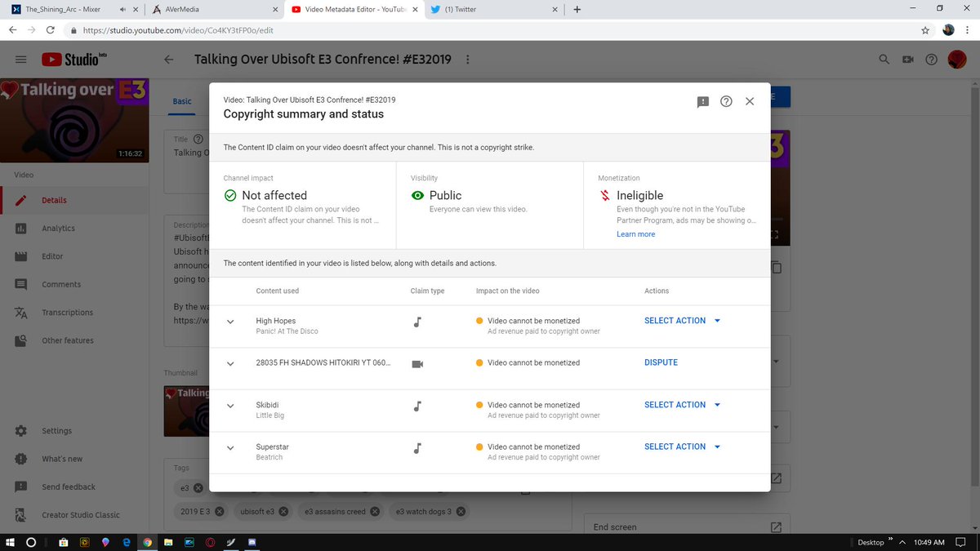The width and height of the screenshot is (980, 551).
Task: Select the Basic tab
Action: [182, 101]
